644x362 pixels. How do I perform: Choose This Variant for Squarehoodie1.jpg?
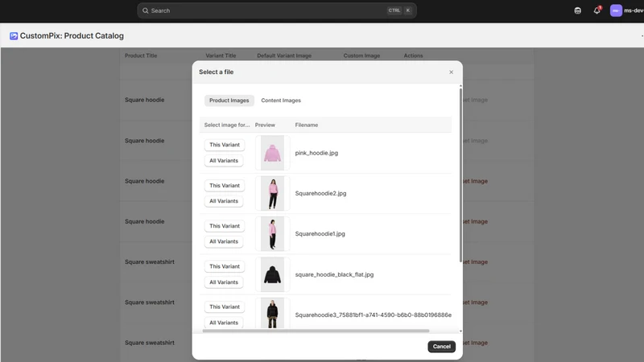(x=225, y=226)
